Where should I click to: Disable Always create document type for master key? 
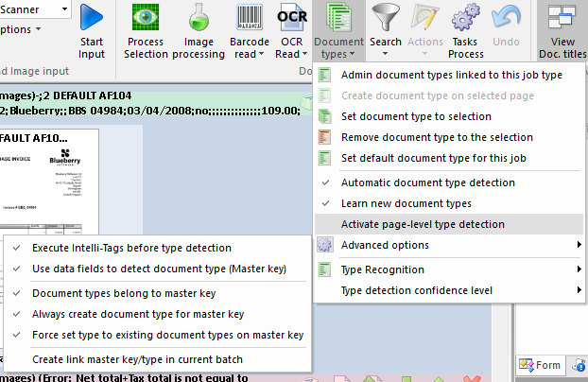138,314
